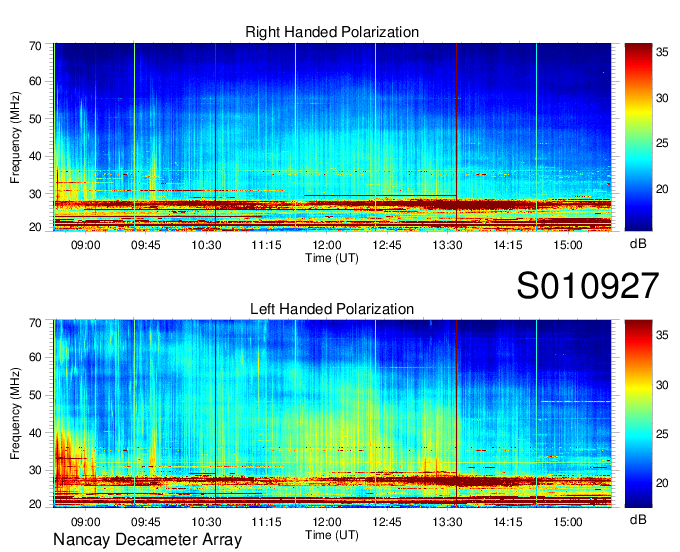Viewport: 680px width, 552px height.
Task: Click 09:45 tick under Right Handed plot
Action: pos(146,245)
